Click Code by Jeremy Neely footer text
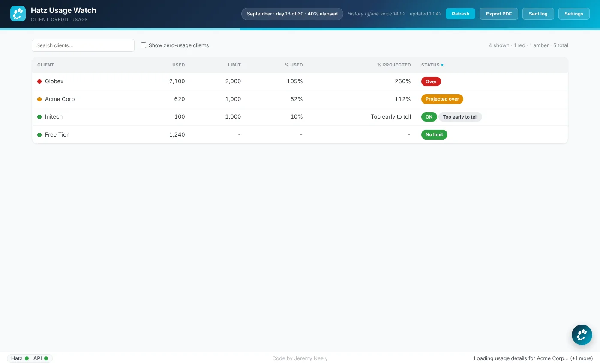 [300, 358]
